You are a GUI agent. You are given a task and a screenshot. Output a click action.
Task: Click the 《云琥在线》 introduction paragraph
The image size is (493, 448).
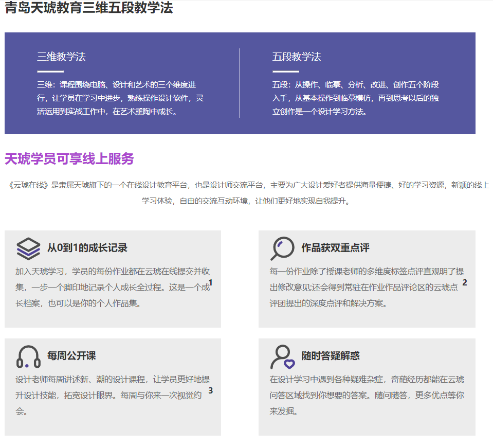point(247,193)
